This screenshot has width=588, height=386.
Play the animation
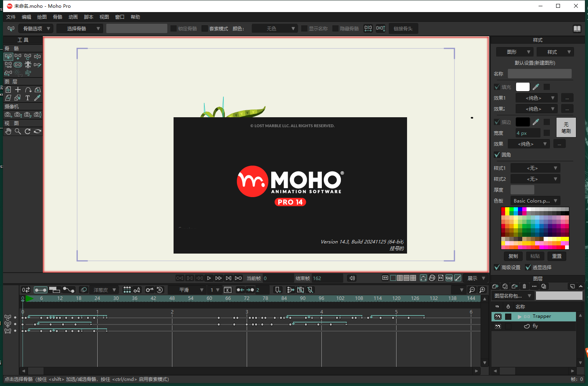pos(209,278)
